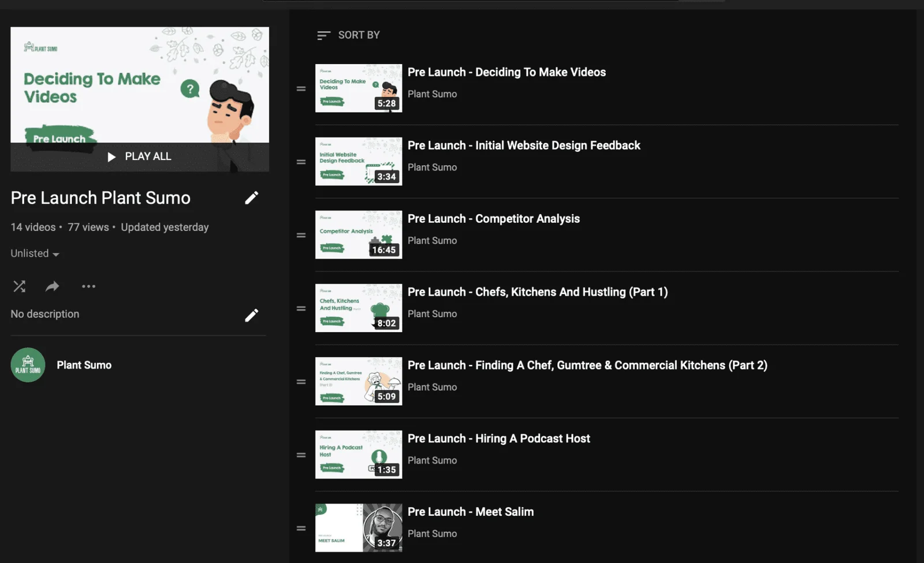The height and width of the screenshot is (563, 924).
Task: Click the SORT BY button
Action: click(x=348, y=35)
